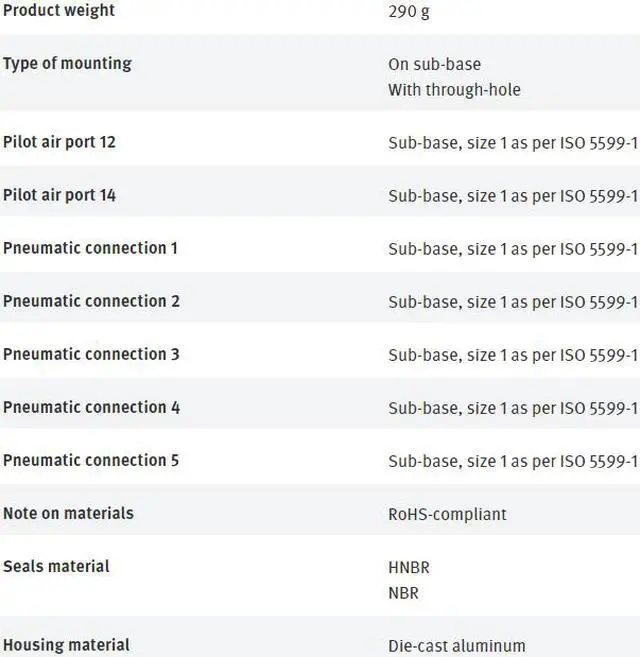Select the Note on materials label
This screenshot has width=640, height=657.
coord(68,513)
